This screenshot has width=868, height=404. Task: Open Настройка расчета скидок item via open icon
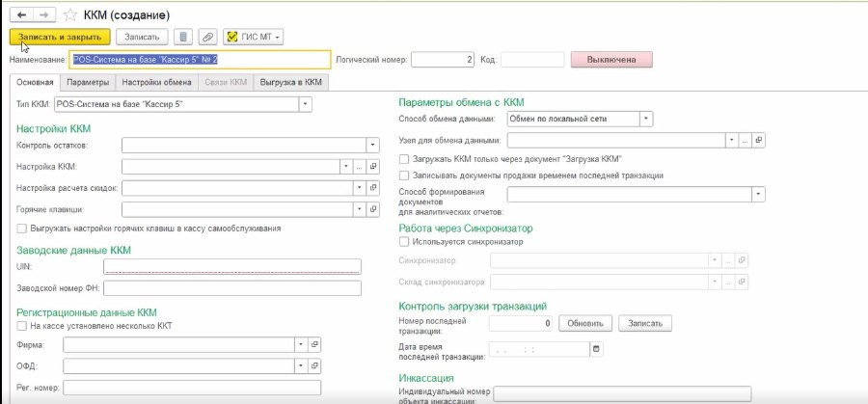(373, 188)
